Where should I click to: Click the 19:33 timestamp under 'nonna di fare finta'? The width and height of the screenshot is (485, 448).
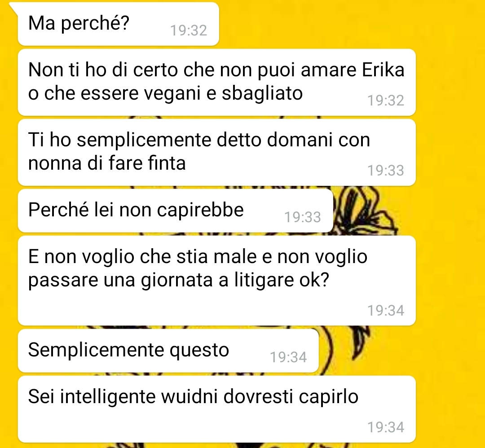pos(386,171)
